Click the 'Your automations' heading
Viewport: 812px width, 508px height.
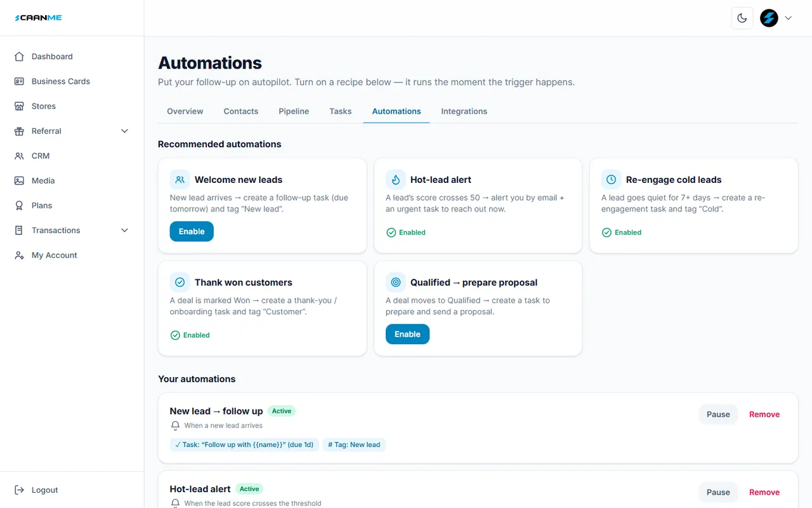pyautogui.click(x=197, y=379)
